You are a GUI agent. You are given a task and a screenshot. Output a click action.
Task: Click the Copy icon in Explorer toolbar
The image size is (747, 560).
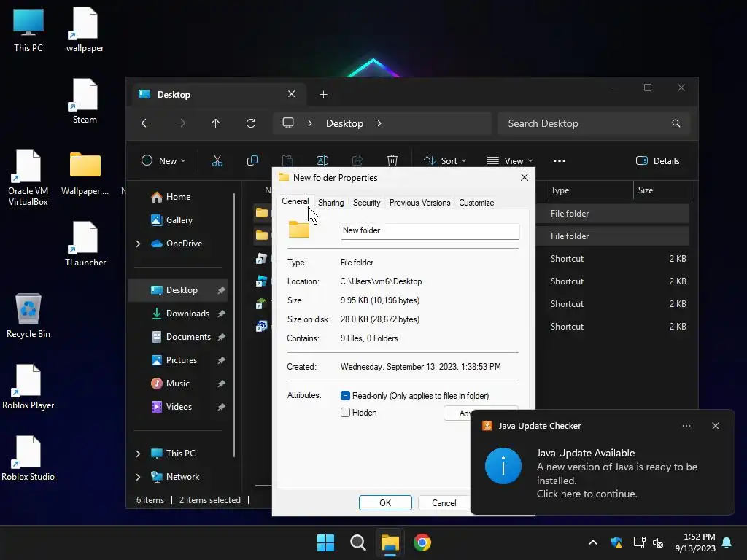252,161
